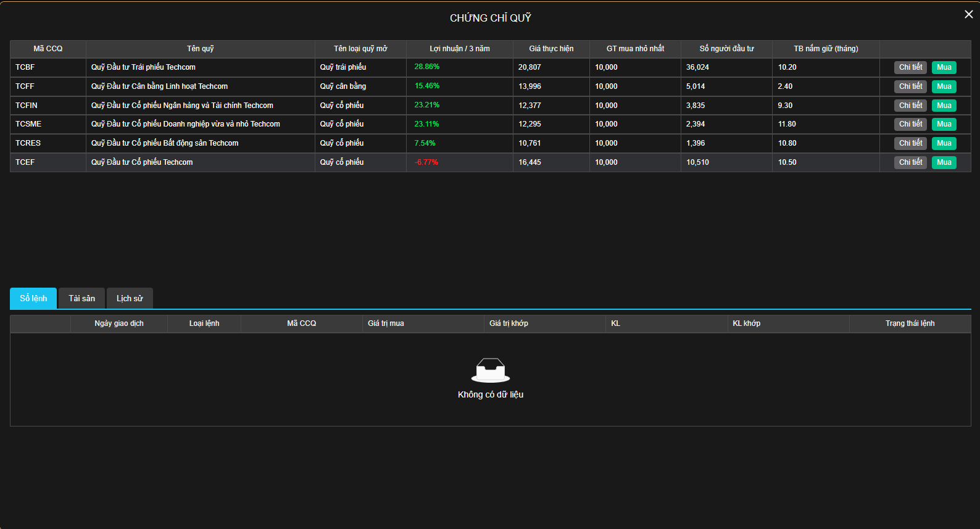Click price 16,445 in TCEF row
The height and width of the screenshot is (529, 980).
pyautogui.click(x=529, y=162)
